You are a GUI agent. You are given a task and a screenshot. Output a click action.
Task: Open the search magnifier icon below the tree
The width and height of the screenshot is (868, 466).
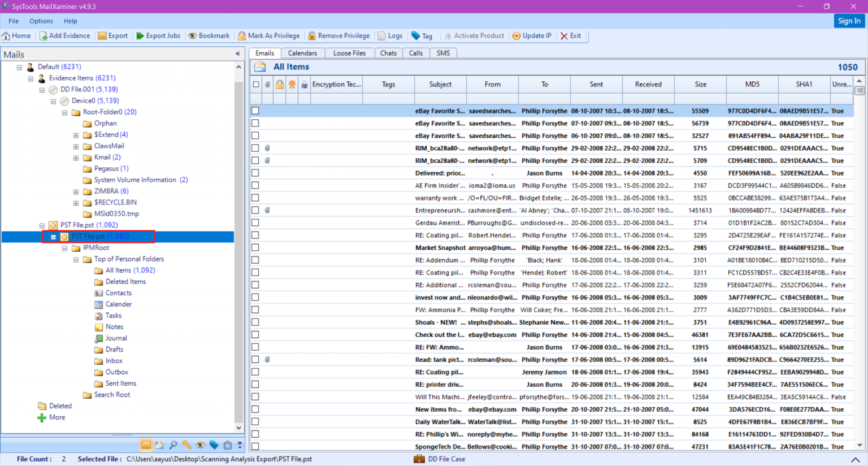pos(172,445)
